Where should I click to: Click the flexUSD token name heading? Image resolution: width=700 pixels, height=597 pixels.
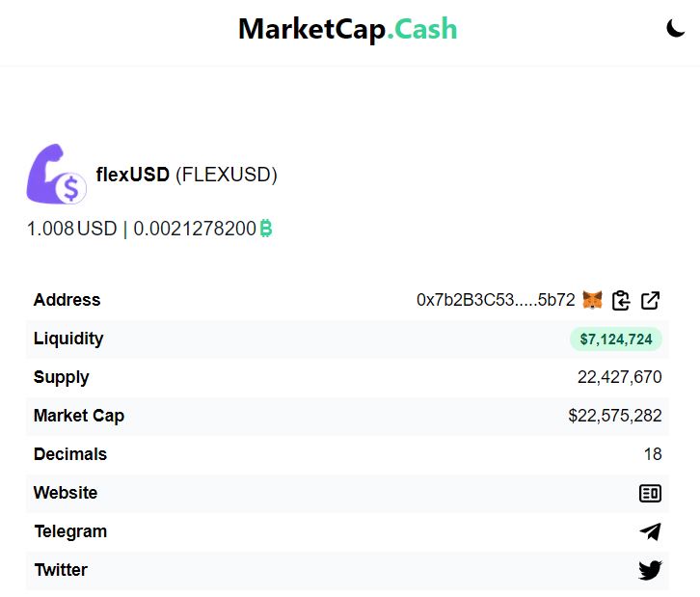pyautogui.click(x=133, y=175)
